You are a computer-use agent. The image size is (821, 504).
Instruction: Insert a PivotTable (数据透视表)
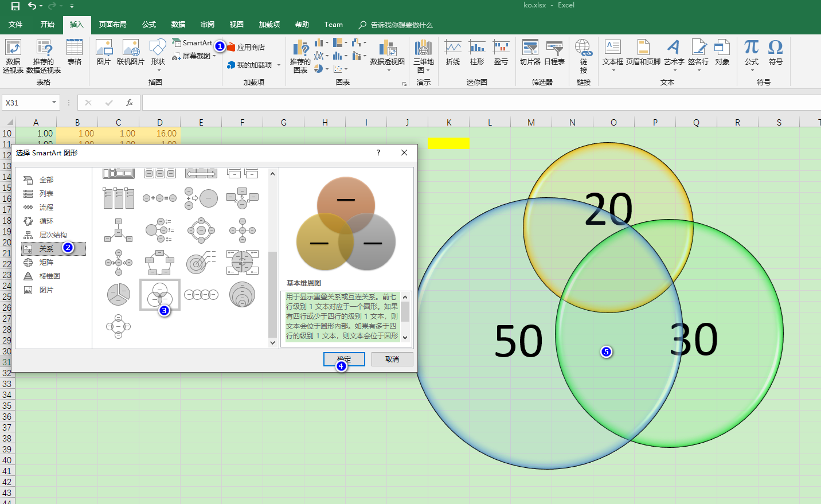point(13,56)
